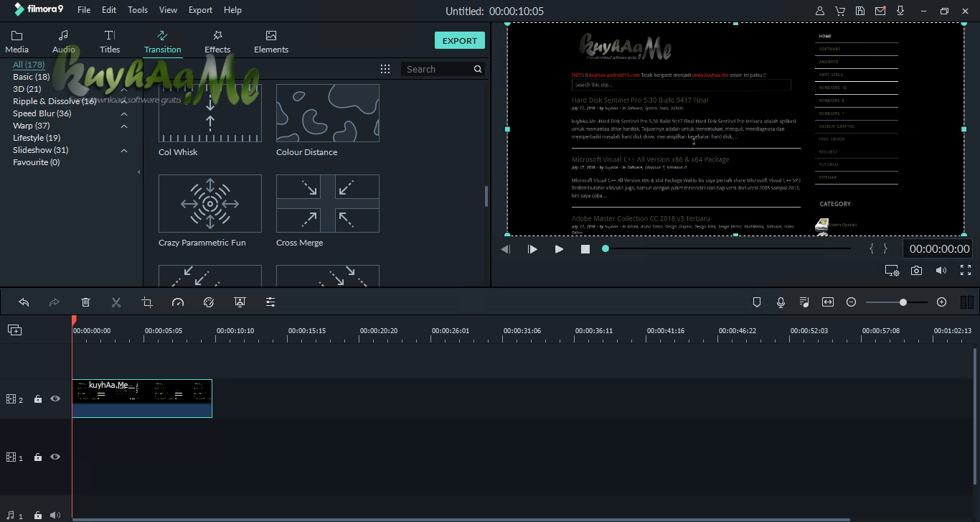Select the Favourite (0) category
This screenshot has width=980, height=522.
coord(37,162)
